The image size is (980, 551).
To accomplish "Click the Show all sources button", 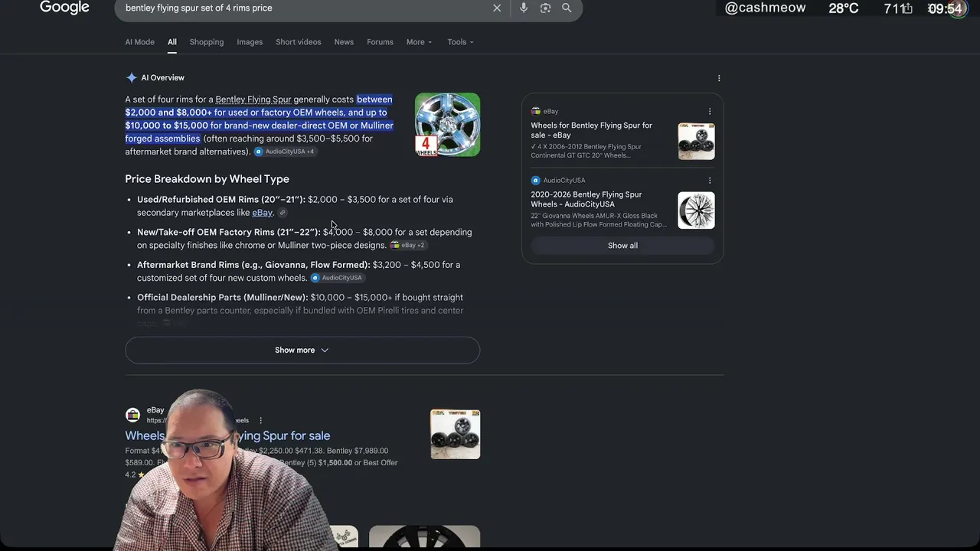I will click(622, 246).
